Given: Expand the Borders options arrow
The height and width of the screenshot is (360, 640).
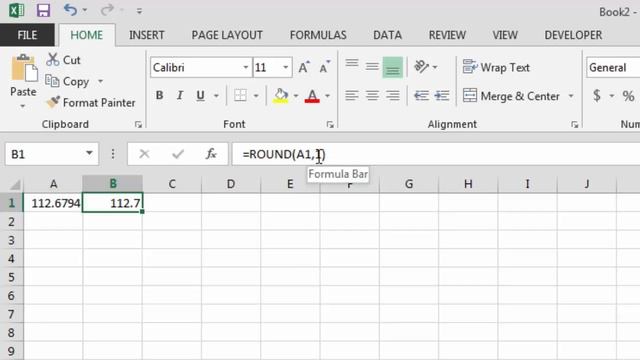Looking at the screenshot, I should (256, 96).
